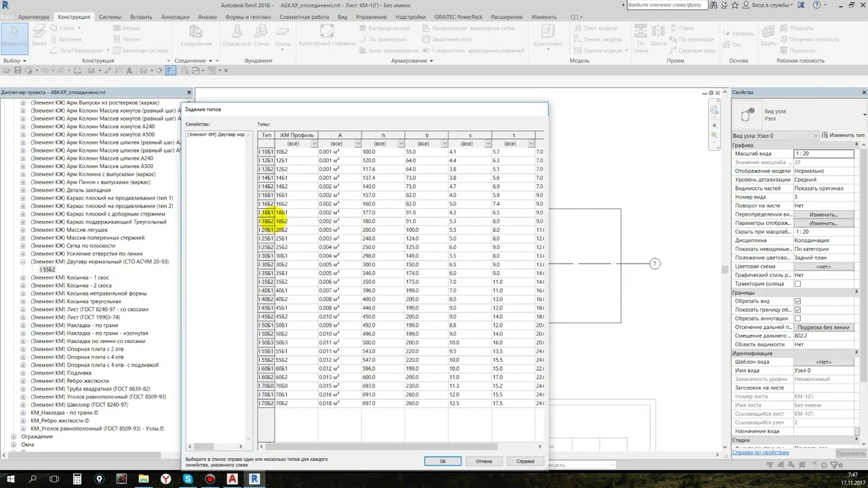Viewport: 868px width, 488px height.
Task: Click the Арматурный стержень rebar tool
Action: tap(327, 37)
